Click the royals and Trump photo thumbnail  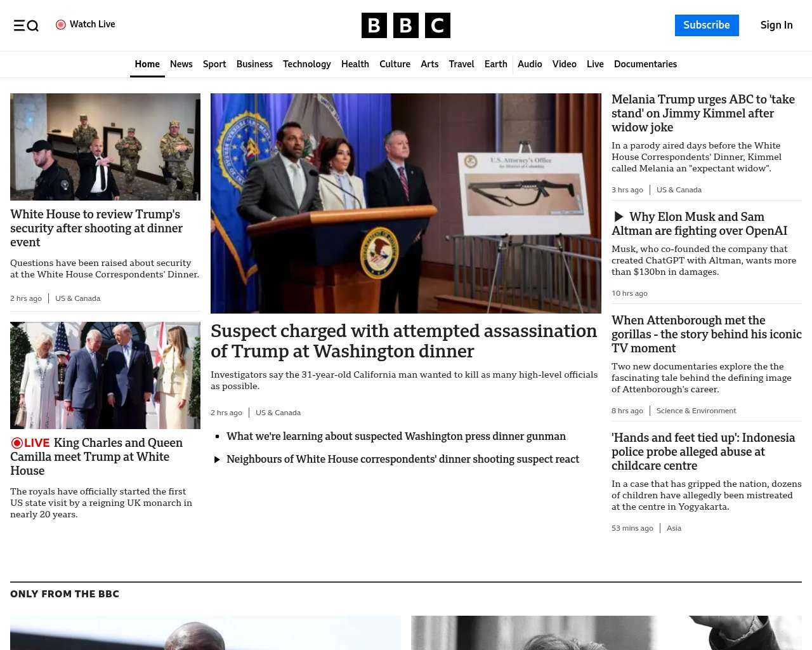(x=105, y=375)
